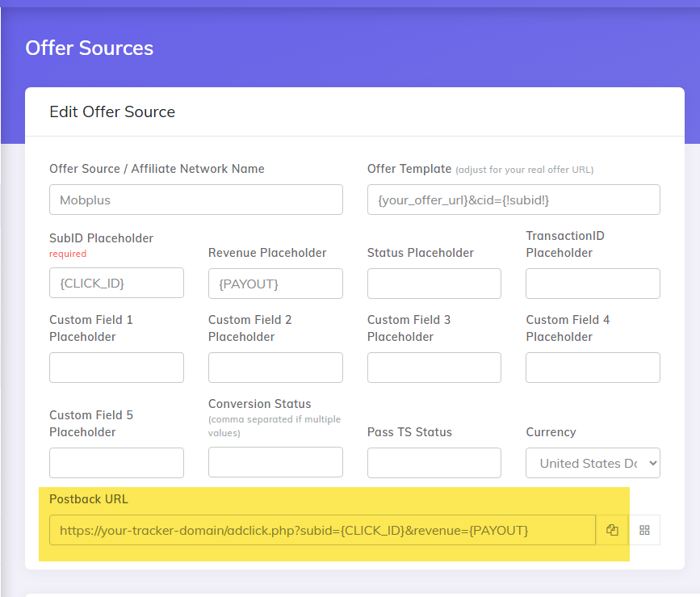Click inside the Postback URL text field
The image size is (700, 597).
click(322, 530)
